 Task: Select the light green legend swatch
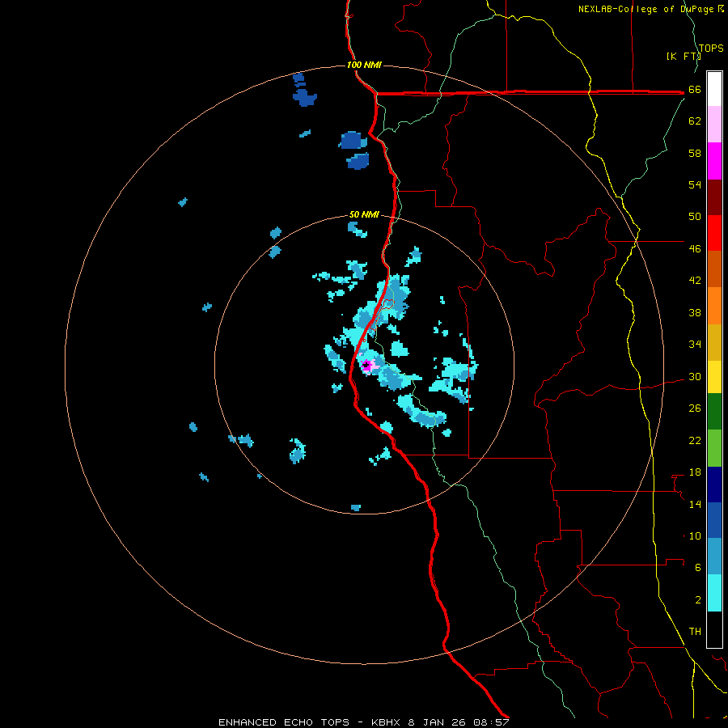(x=714, y=448)
